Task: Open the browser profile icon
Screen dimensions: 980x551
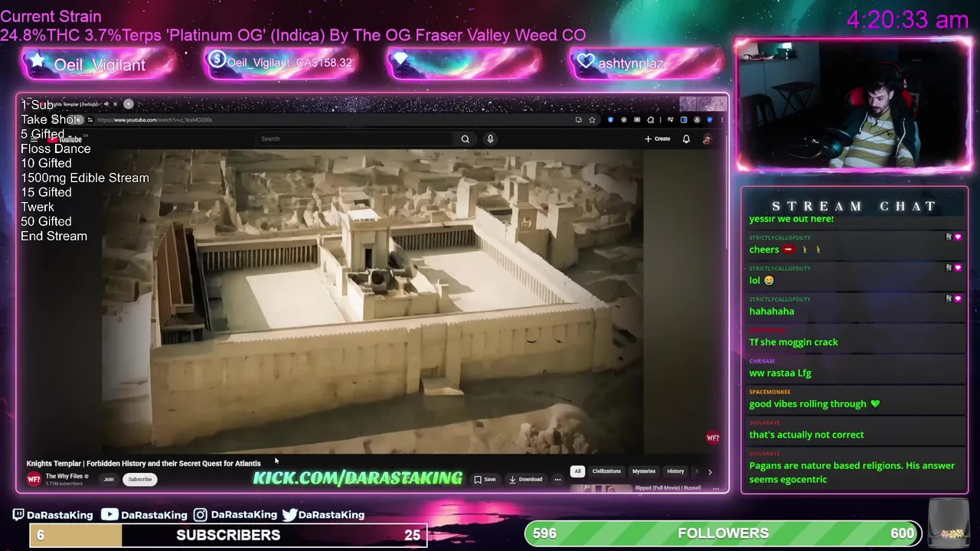Action: click(x=697, y=119)
